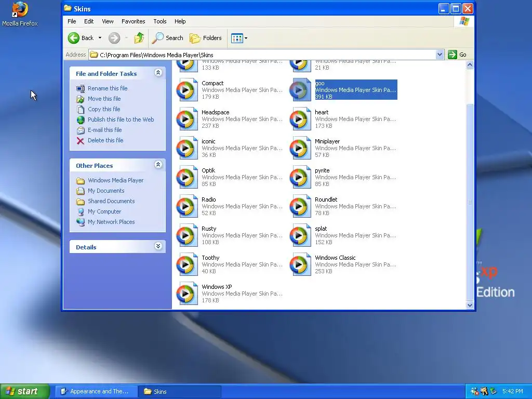Select the pyrite skin file icon
This screenshot has height=399, width=532.
coord(300,177)
